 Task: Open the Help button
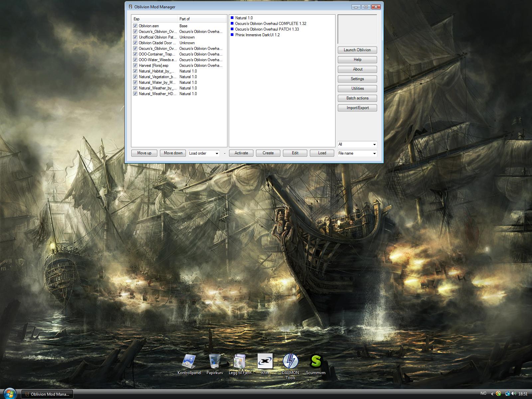357,60
